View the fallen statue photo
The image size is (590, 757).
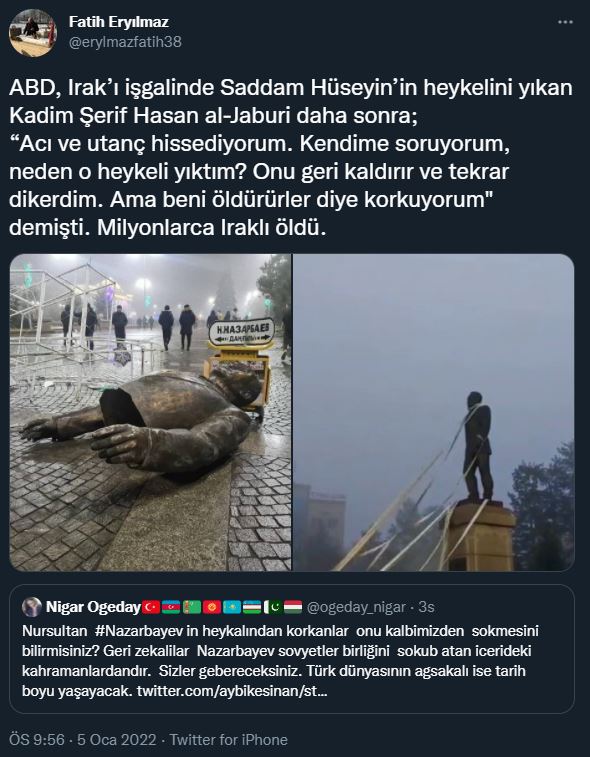pyautogui.click(x=150, y=412)
